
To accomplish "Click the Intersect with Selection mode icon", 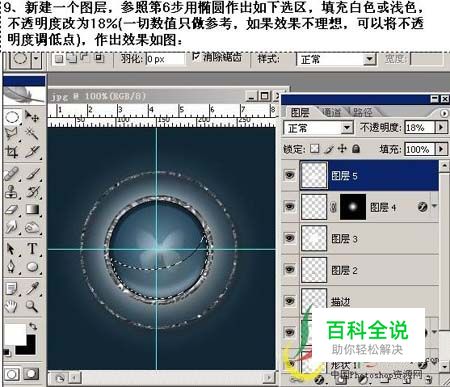I will (x=99, y=58).
